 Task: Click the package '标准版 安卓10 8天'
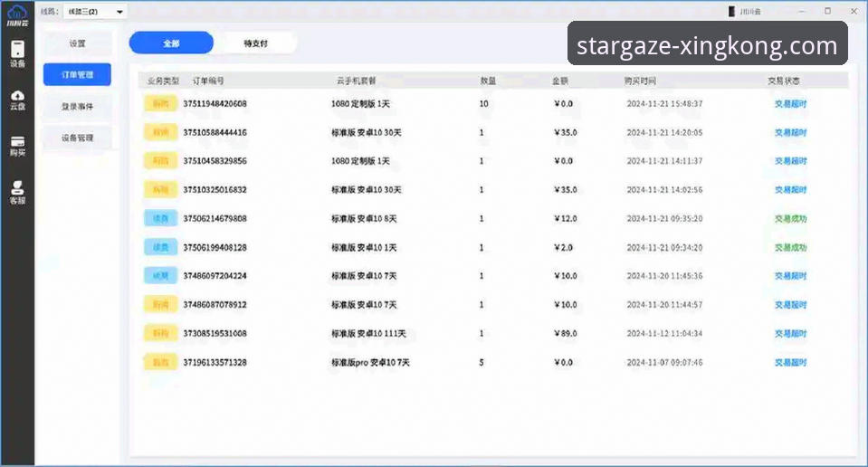coord(364,218)
